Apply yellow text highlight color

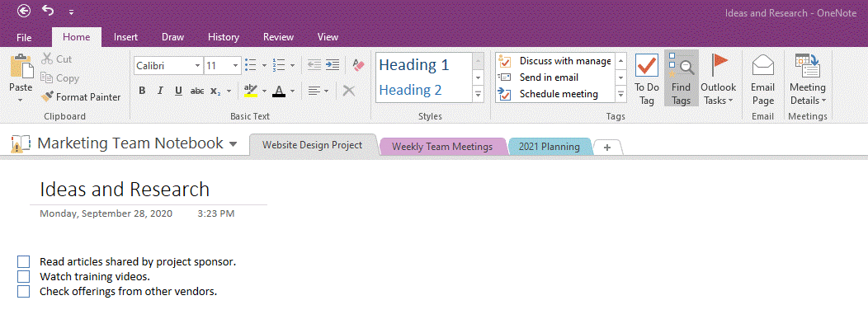(x=251, y=90)
